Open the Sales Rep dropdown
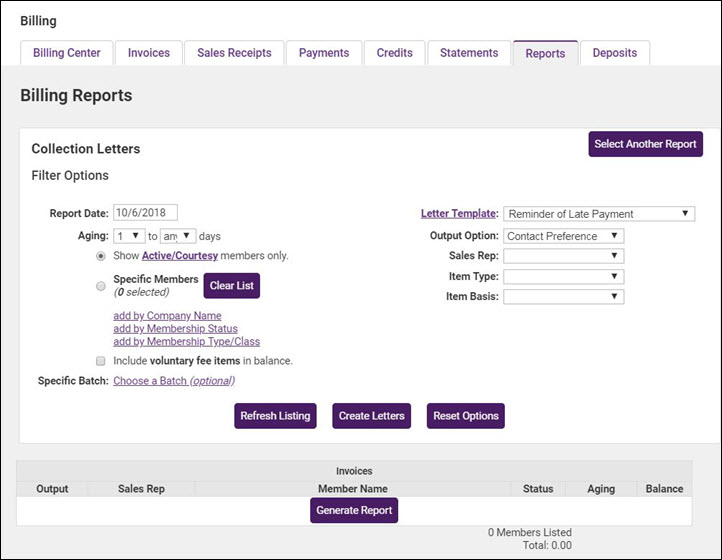 tap(564, 256)
